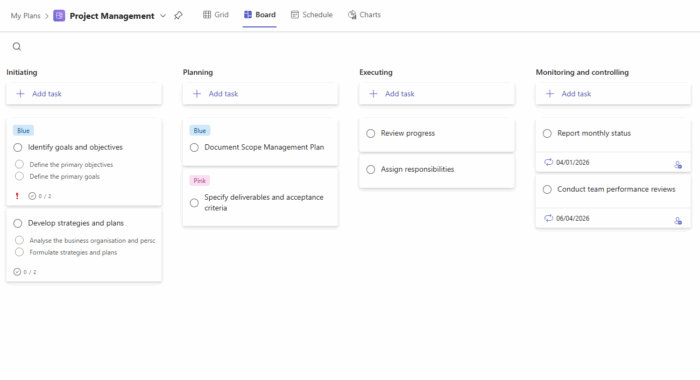
Task: Open the Project Management plan dropdown chevron
Action: point(163,16)
